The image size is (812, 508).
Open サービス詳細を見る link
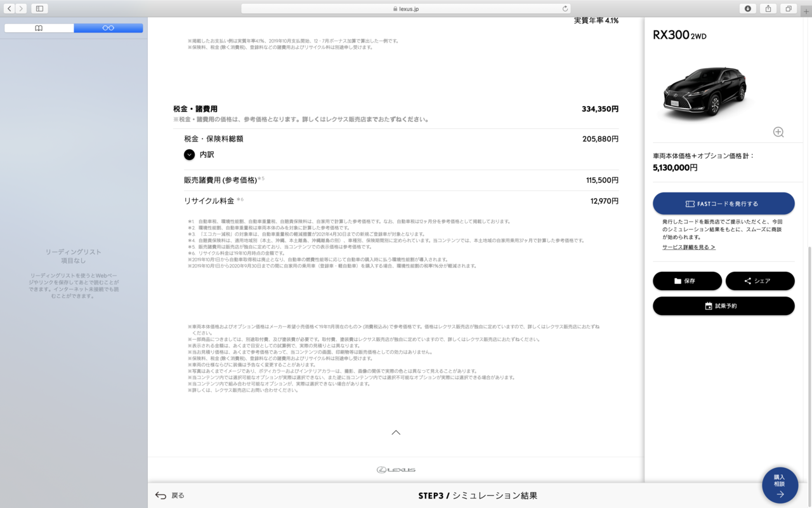point(689,247)
